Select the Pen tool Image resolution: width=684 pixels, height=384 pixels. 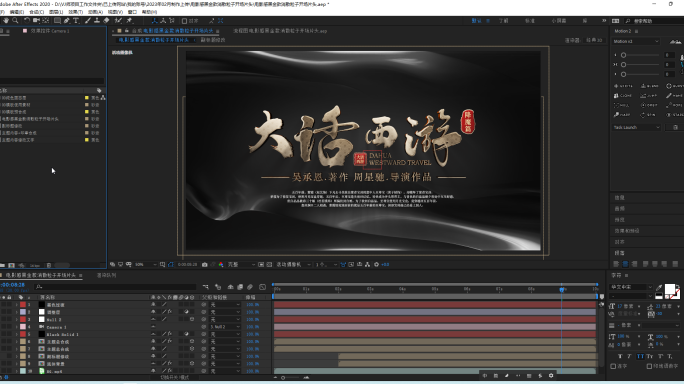click(67, 21)
